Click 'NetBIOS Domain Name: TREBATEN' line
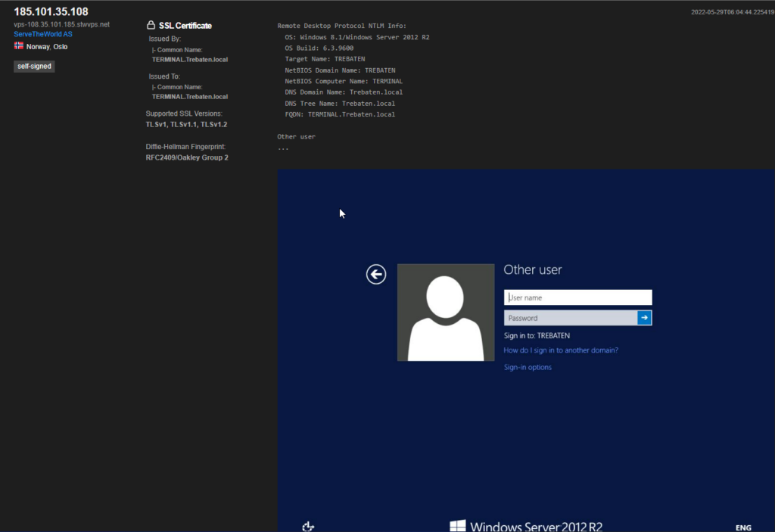The height and width of the screenshot is (532, 775). pyautogui.click(x=340, y=70)
